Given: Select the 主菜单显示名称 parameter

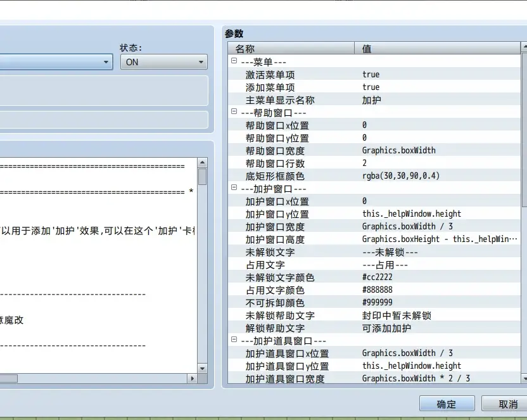Looking at the screenshot, I should [x=374, y=100].
